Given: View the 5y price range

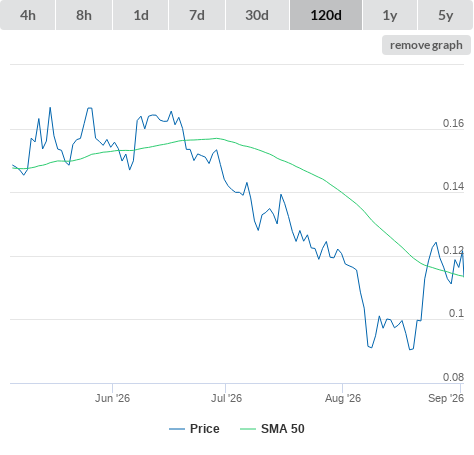Looking at the screenshot, I should coord(445,15).
